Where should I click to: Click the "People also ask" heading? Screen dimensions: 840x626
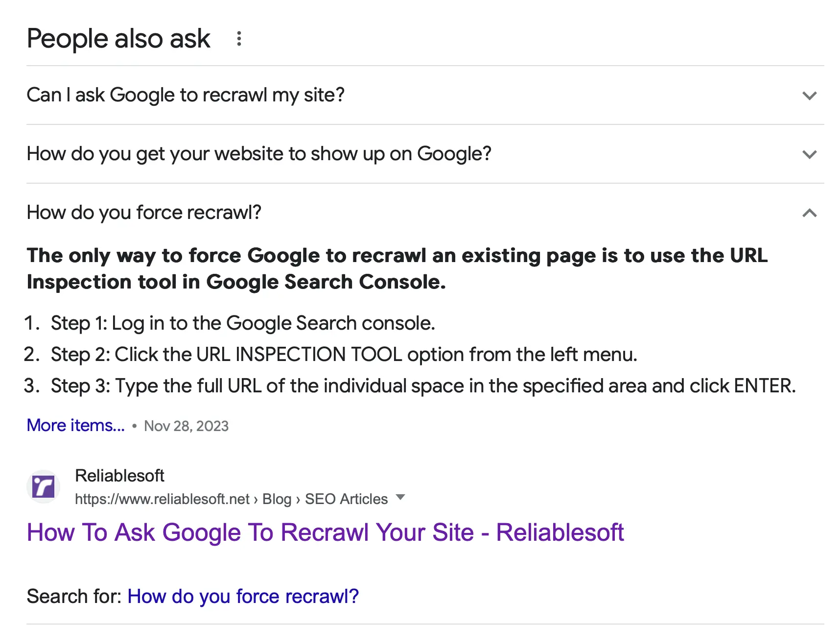118,39
